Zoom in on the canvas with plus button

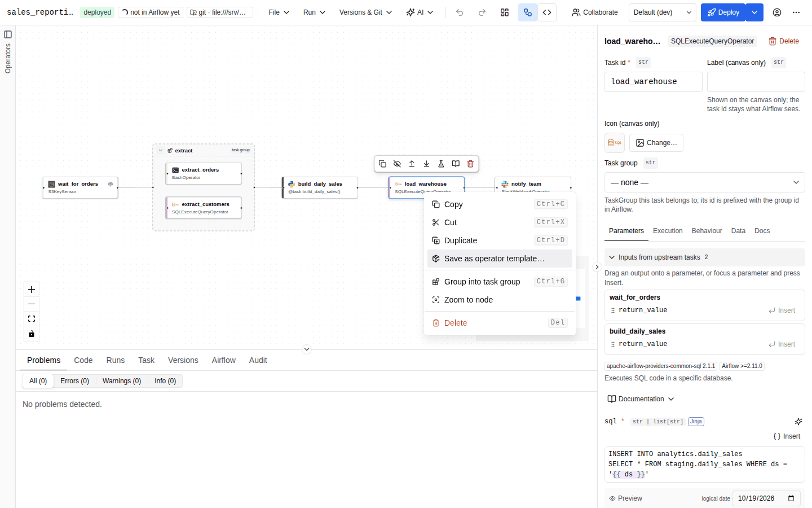tap(32, 290)
